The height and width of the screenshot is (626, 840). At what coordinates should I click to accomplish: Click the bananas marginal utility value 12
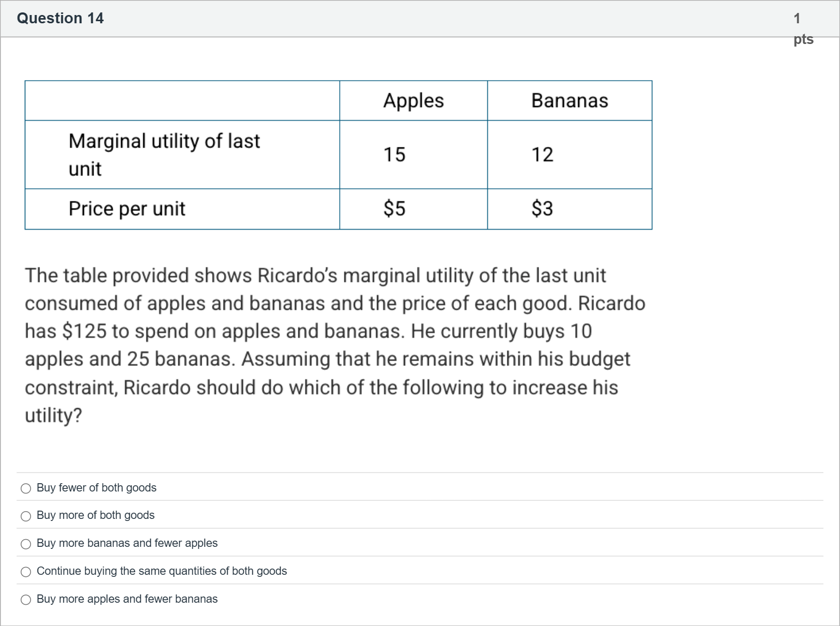(543, 155)
